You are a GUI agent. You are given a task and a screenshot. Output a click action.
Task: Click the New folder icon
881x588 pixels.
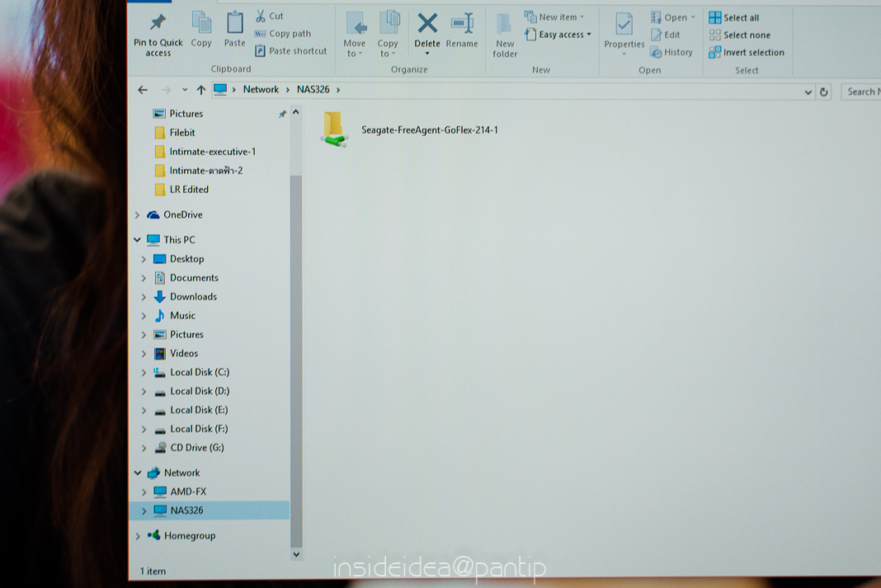tap(504, 24)
